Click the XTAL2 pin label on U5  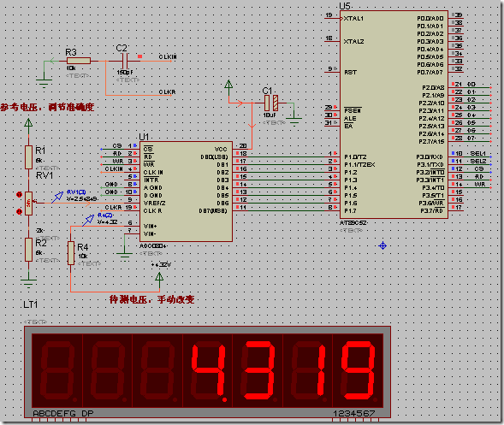tap(353, 42)
